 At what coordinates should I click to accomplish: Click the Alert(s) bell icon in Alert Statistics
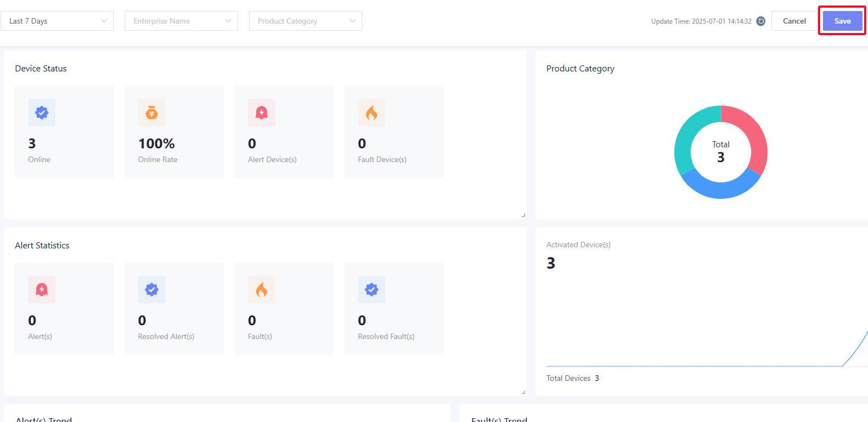pyautogui.click(x=42, y=290)
